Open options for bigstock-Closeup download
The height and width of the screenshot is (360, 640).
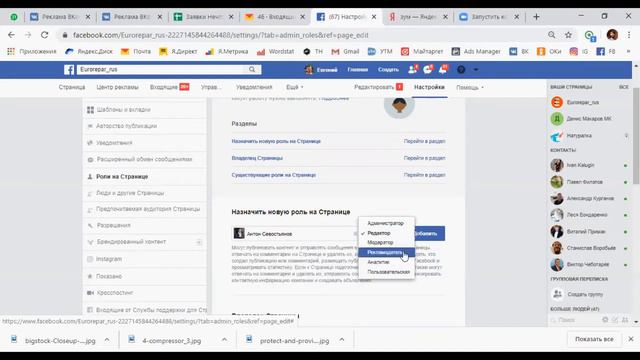pos(107,340)
